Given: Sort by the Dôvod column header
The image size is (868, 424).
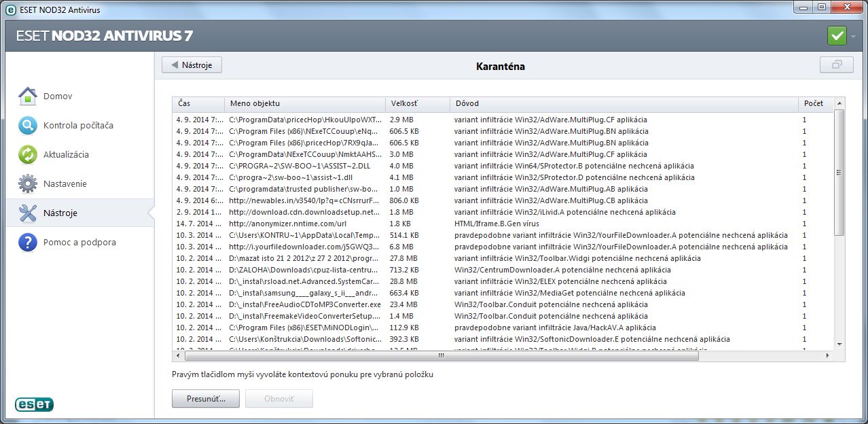Looking at the screenshot, I should [624, 104].
